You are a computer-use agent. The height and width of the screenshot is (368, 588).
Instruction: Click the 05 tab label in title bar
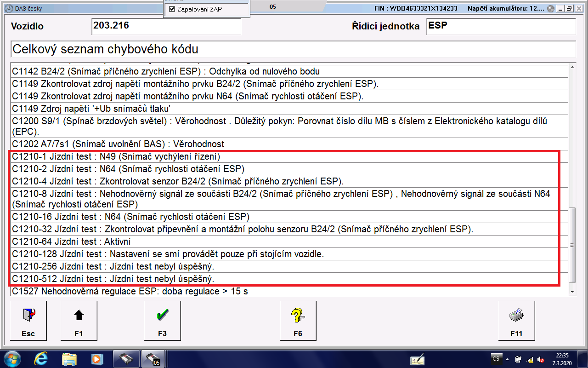(273, 7)
